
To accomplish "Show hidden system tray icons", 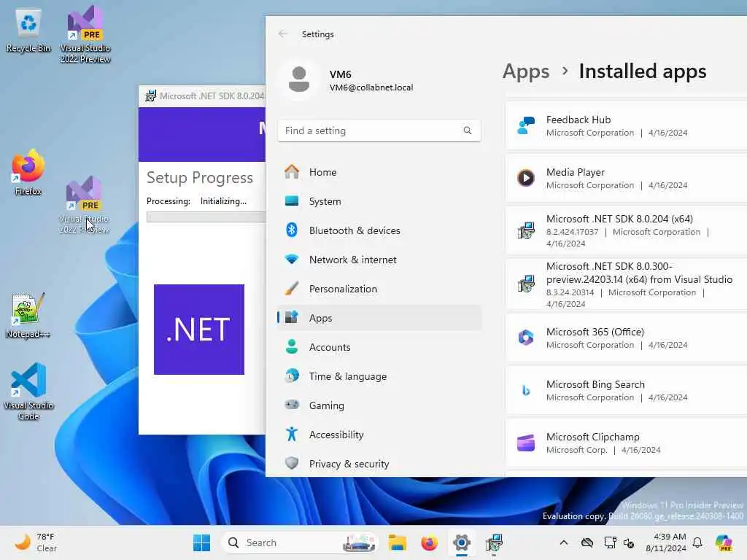I will click(564, 542).
